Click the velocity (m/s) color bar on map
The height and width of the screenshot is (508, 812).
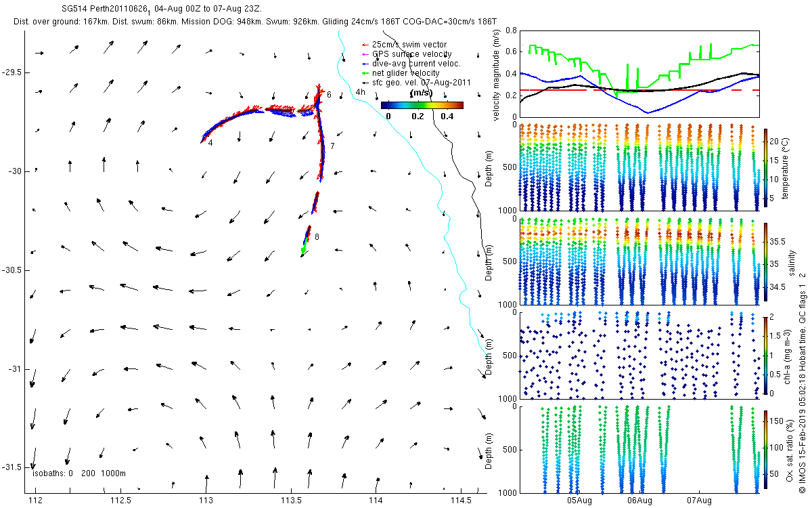pos(422,105)
